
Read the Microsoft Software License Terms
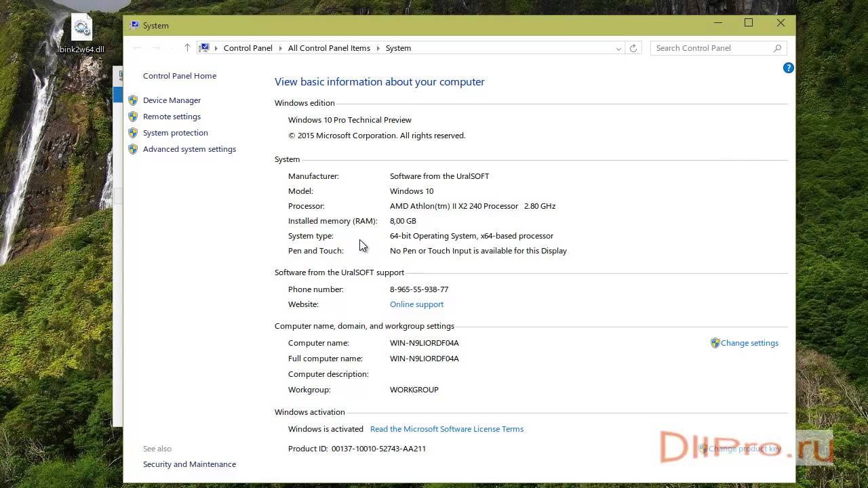point(446,429)
